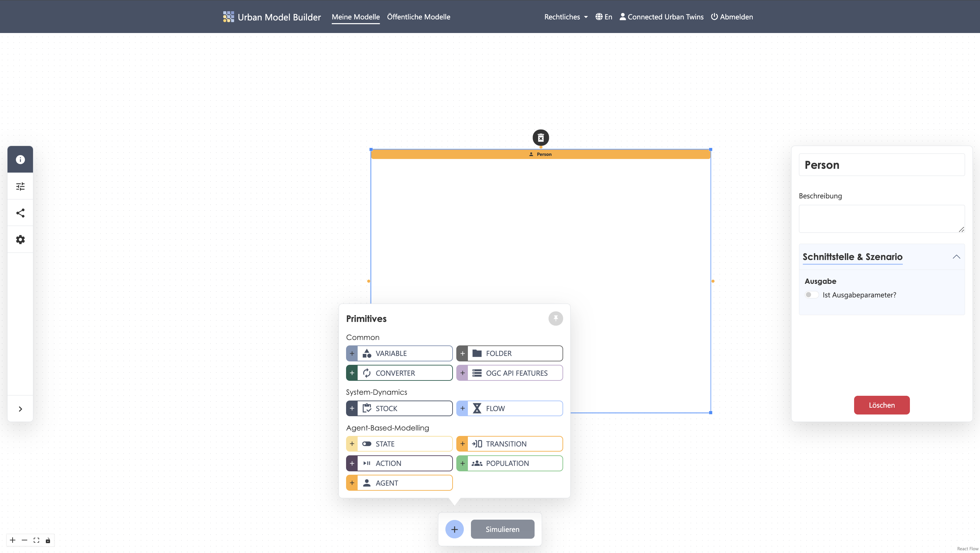The width and height of the screenshot is (980, 553).
Task: Click Abmelden to log out
Action: click(732, 17)
